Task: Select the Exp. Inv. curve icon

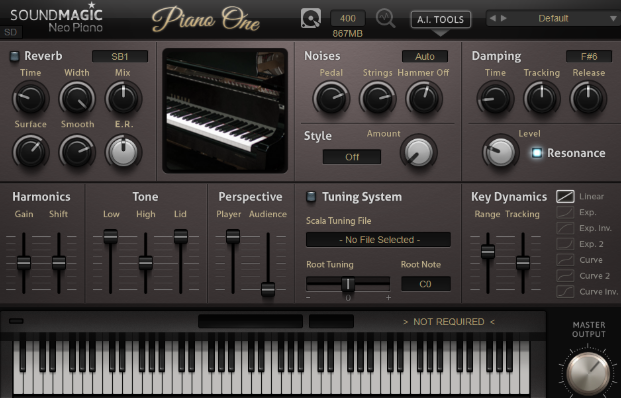Action: point(565,228)
